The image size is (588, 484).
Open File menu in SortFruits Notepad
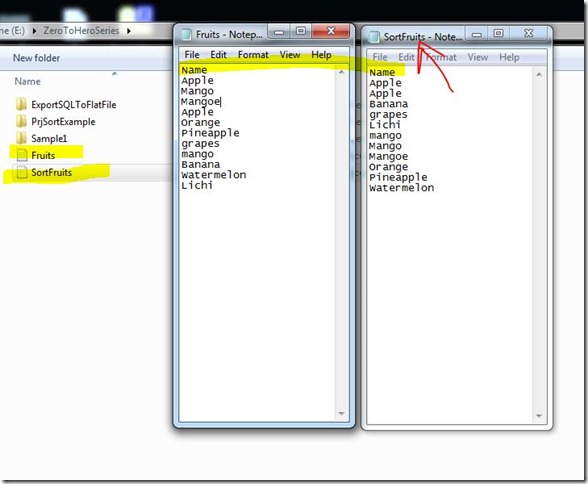point(380,57)
